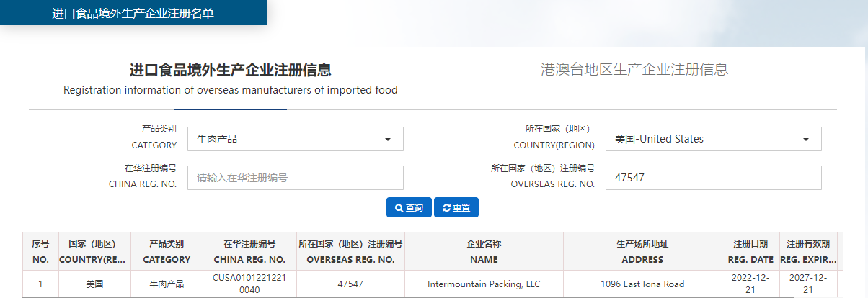The width and height of the screenshot is (868, 298).
Task: Click the 牛肉产品 cell in the table row
Action: click(167, 284)
